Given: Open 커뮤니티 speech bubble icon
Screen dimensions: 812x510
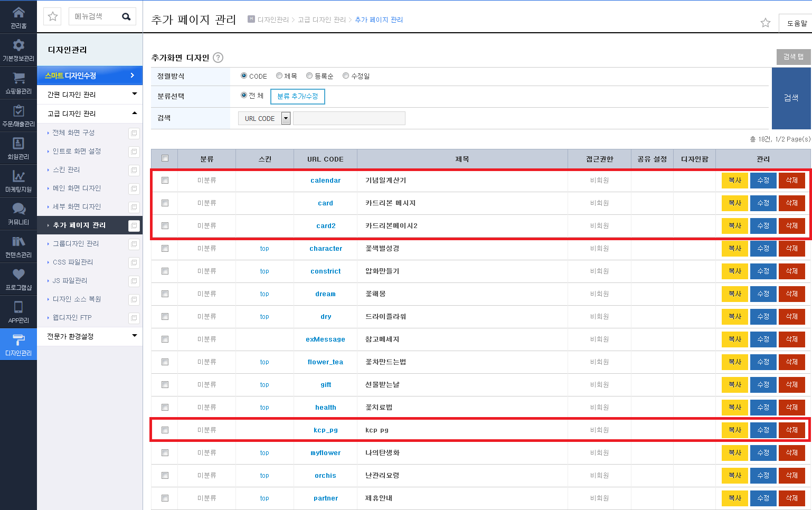Looking at the screenshot, I should point(18,209).
